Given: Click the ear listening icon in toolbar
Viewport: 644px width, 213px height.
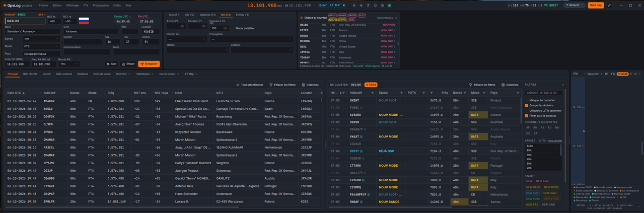Looking at the screenshot, I should pyautogui.click(x=368, y=6).
